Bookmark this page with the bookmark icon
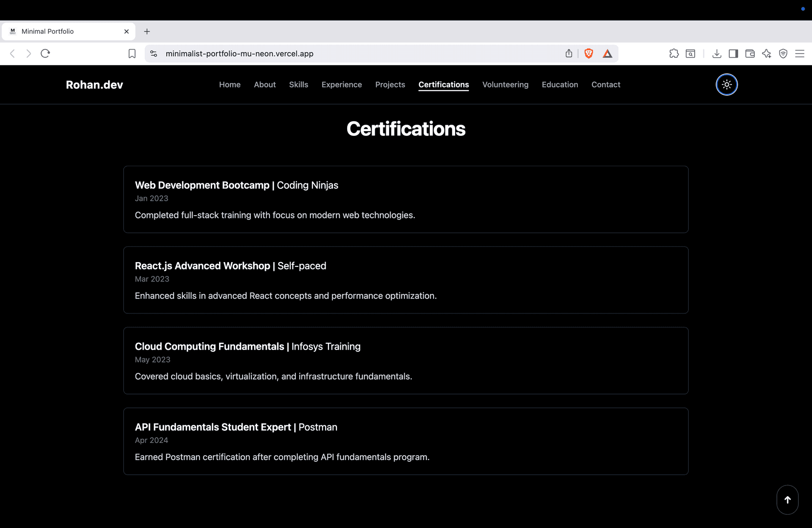812x528 pixels. pos(132,54)
